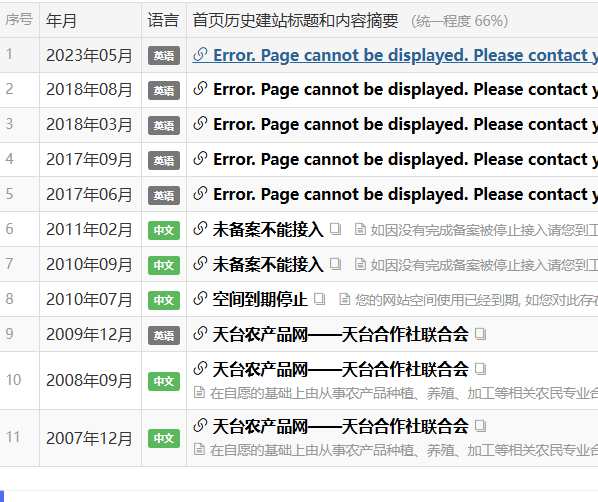Open 2018年08月 Error page title
Image resolution: width=598 pixels, height=502 pixels.
(405, 89)
